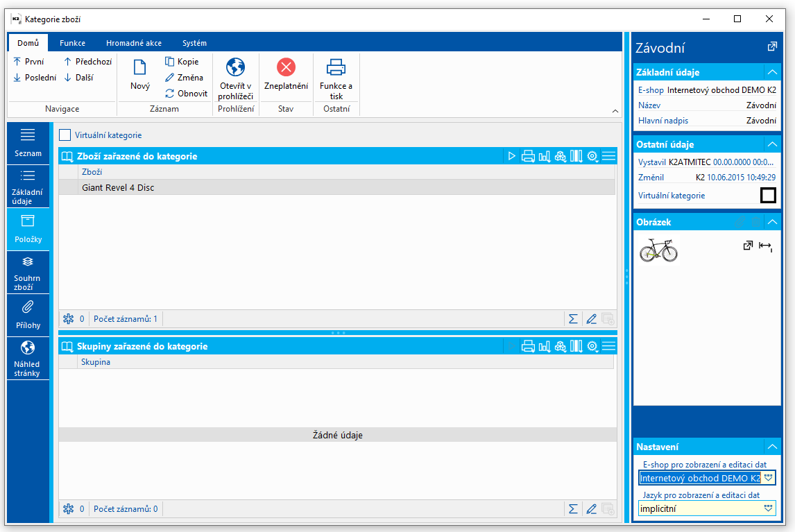Open the Základní údaje sidebar section
795x532 pixels.
click(28, 187)
